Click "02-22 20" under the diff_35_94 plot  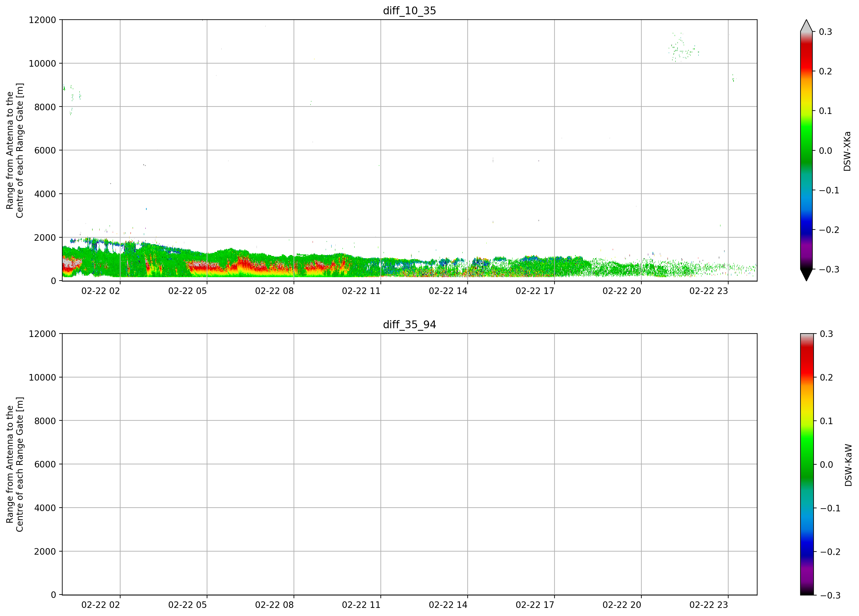(622, 605)
